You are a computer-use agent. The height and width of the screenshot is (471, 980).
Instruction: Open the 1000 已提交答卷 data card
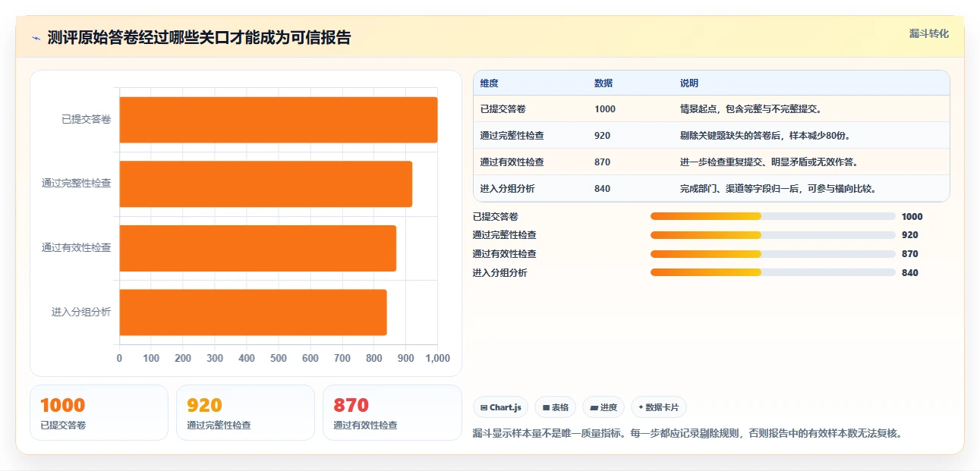[x=99, y=413]
